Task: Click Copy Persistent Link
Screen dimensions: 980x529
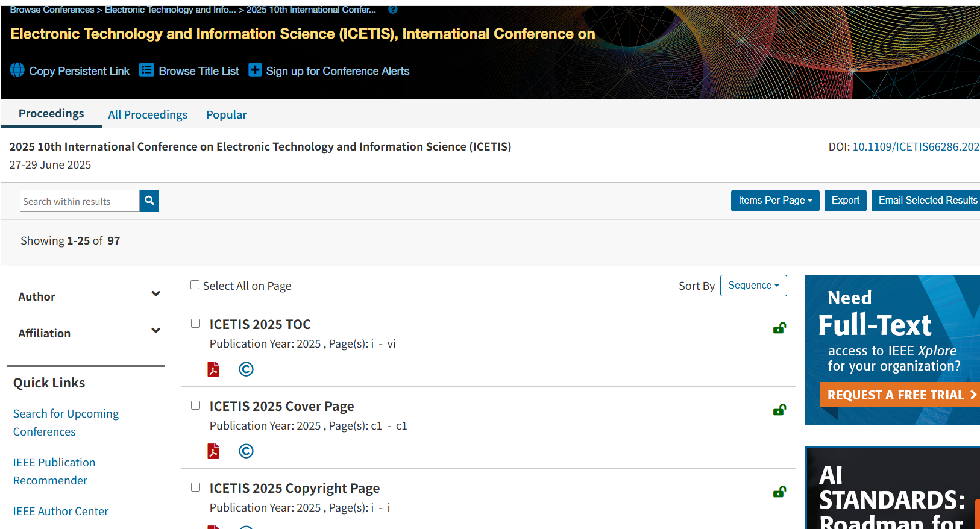Action: coord(80,71)
